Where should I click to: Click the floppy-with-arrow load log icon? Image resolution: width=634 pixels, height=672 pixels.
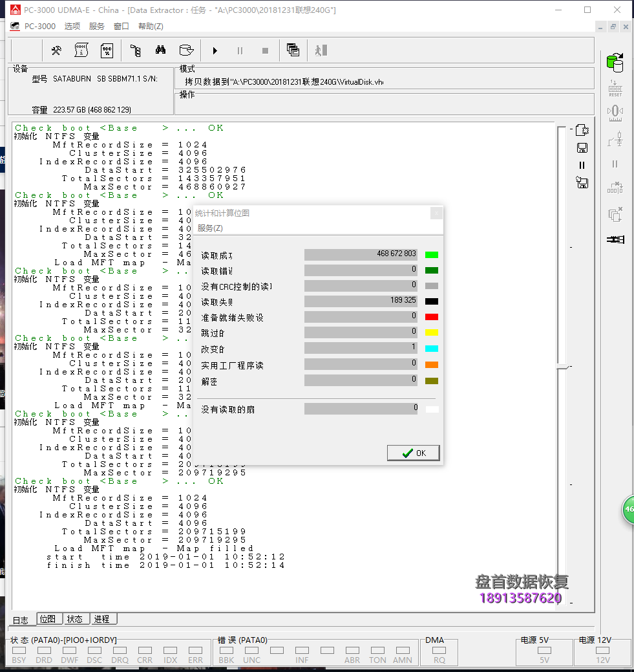[x=582, y=182]
